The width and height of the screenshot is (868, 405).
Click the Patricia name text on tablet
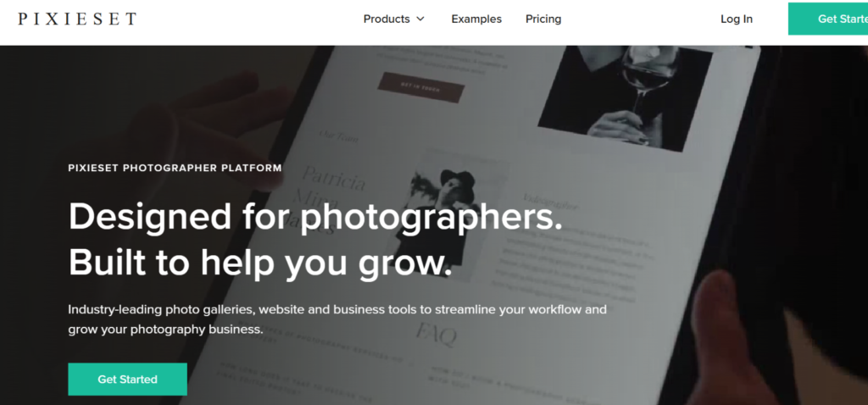pos(333,178)
